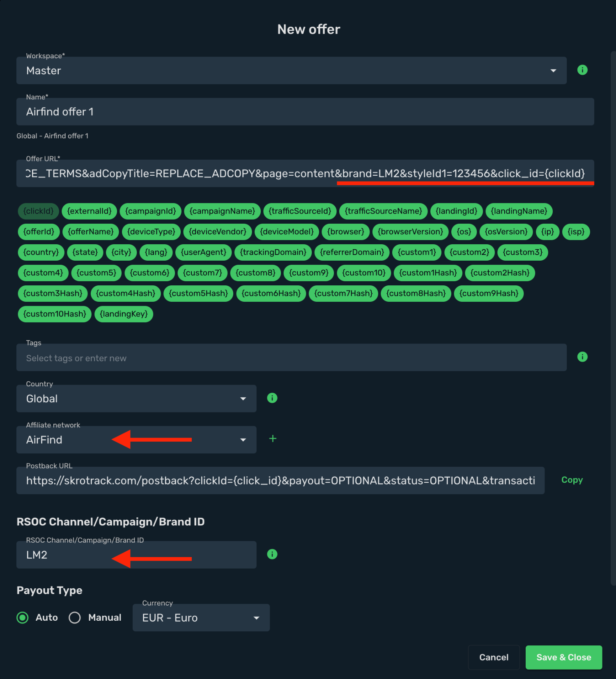Insert the {campaignName} token
The height and width of the screenshot is (679, 616).
coord(222,211)
